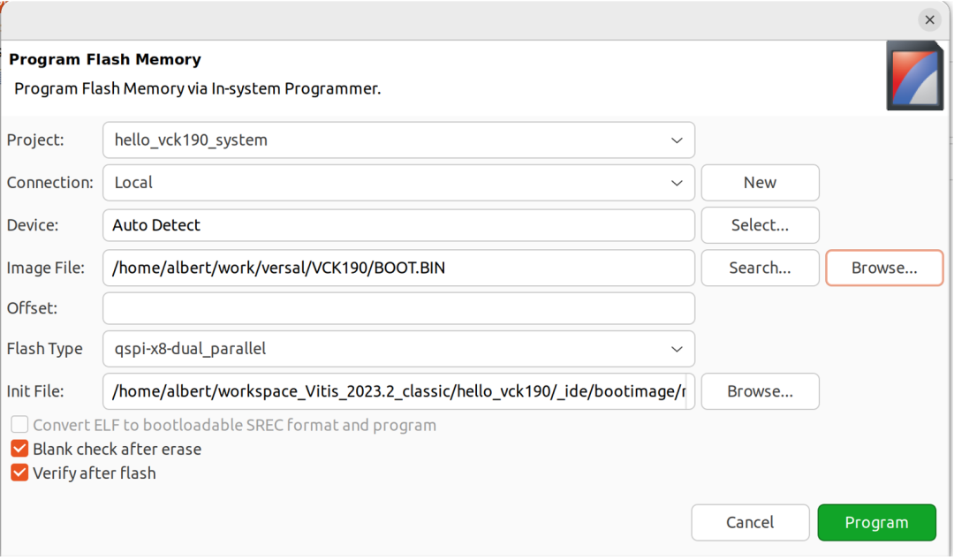This screenshot has height=560, width=954.
Task: Toggle Blank check after erase checkbox
Action: [x=19, y=450]
